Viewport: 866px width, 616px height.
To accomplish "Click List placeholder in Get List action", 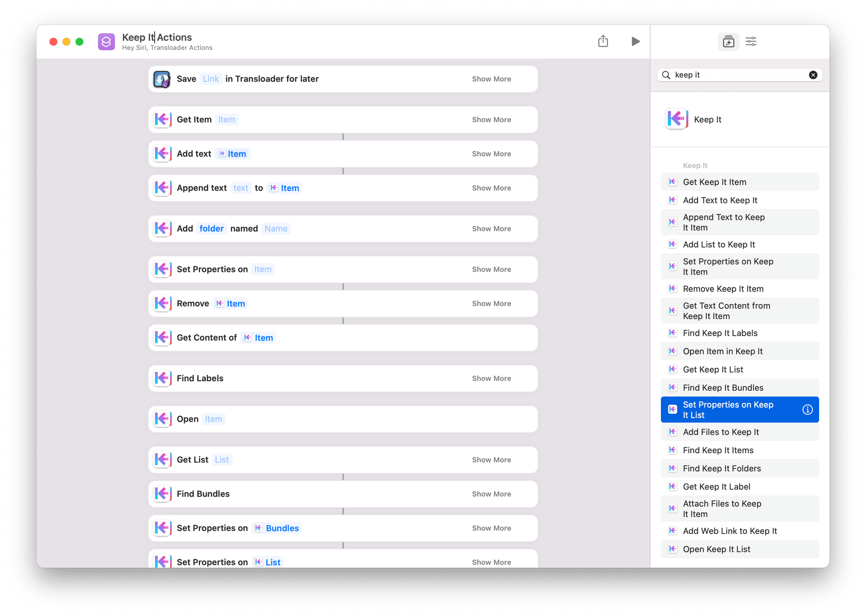I will click(x=222, y=460).
